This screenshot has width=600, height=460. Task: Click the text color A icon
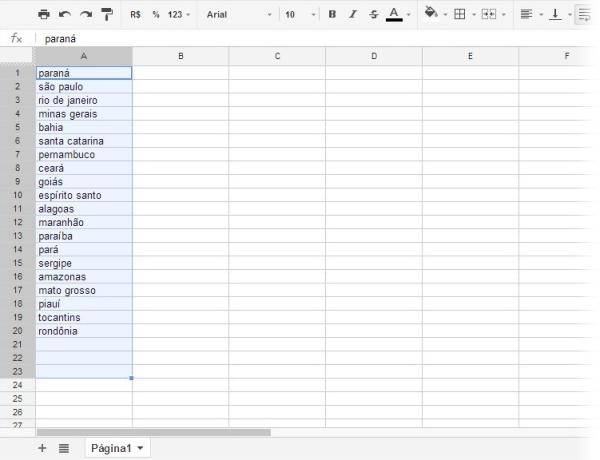point(394,14)
